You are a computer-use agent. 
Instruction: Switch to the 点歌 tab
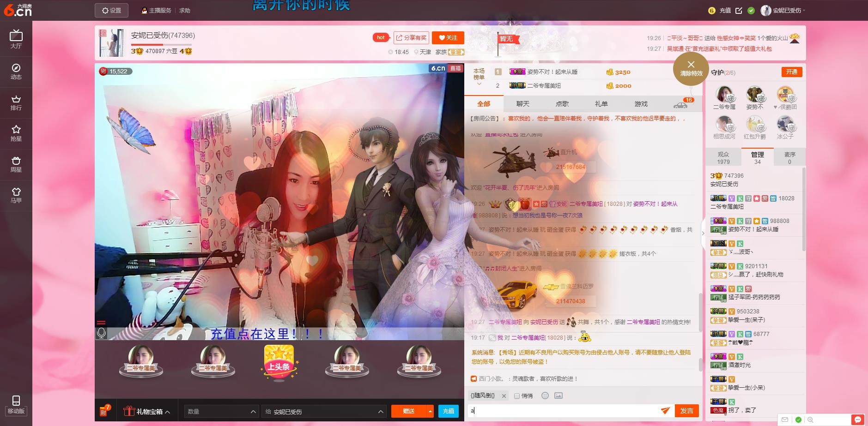click(562, 104)
